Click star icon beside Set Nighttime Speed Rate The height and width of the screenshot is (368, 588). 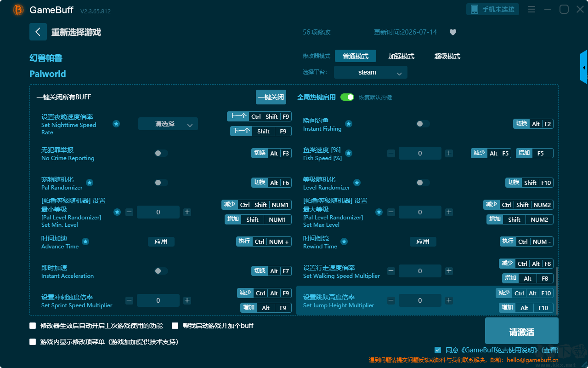coord(116,124)
